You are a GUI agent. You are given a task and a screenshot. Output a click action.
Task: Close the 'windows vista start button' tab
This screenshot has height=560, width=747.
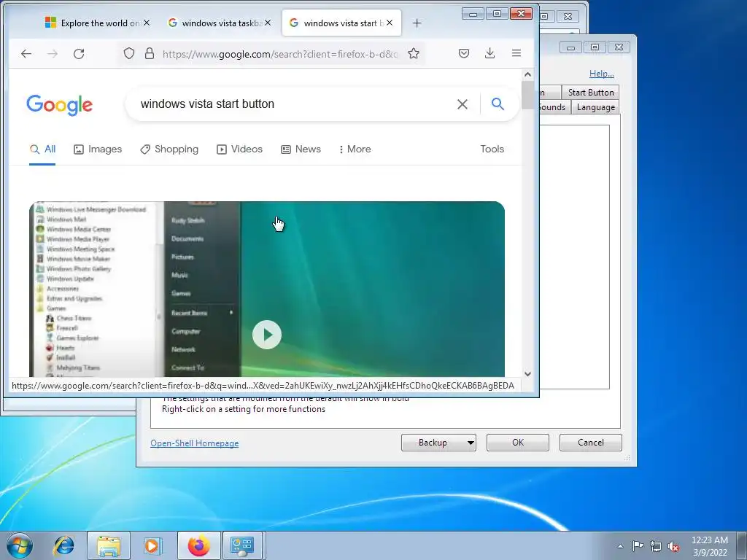tap(390, 23)
